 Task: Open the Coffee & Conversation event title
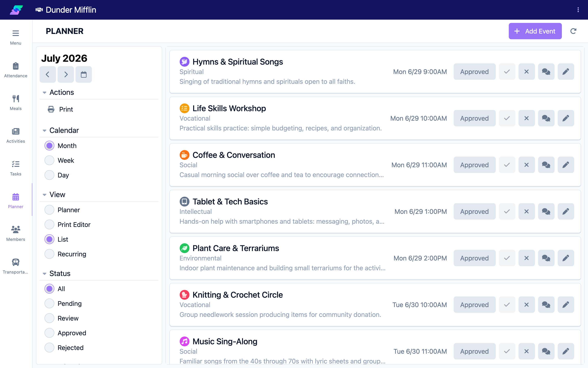coord(234,155)
